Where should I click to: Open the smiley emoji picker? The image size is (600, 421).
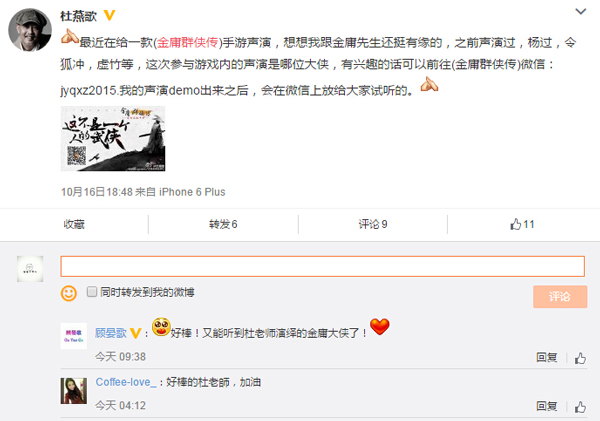pyautogui.click(x=69, y=294)
